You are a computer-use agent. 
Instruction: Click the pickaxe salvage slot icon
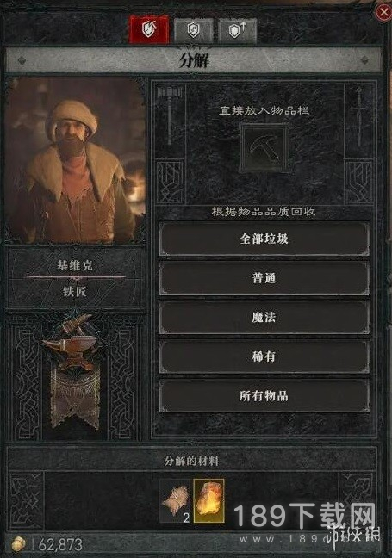(x=264, y=148)
